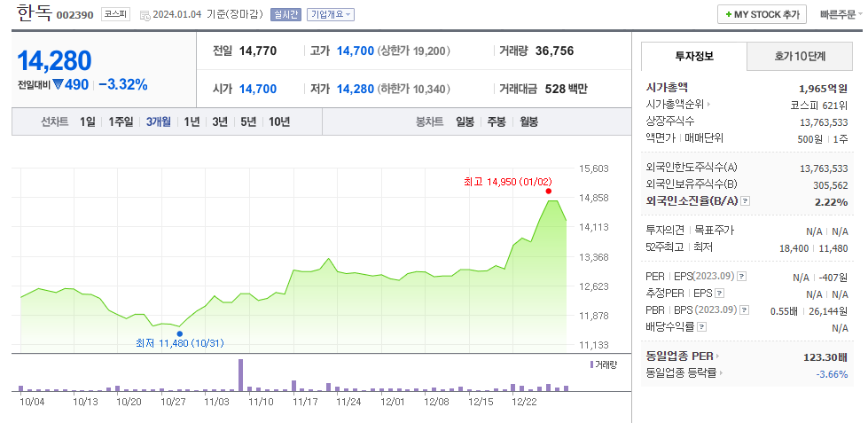Viewport: 868px width, 423px height.
Task: Click the 코스피 market label
Action: coord(115,14)
